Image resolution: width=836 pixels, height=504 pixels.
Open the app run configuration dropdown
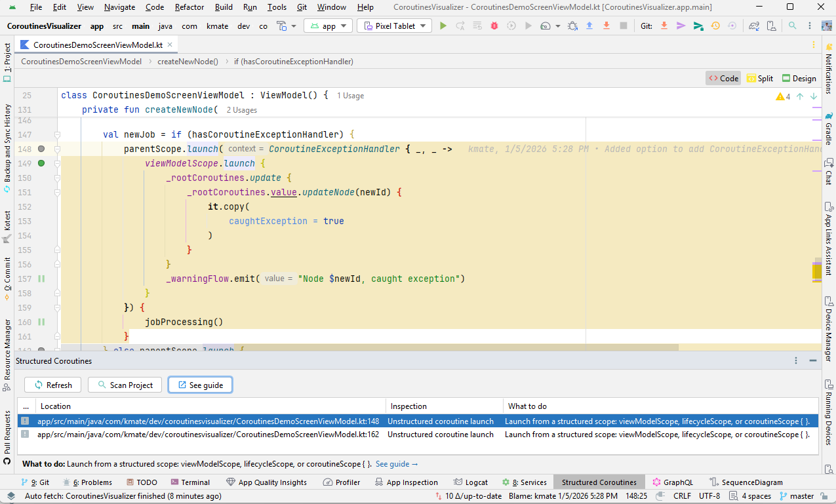click(x=328, y=26)
